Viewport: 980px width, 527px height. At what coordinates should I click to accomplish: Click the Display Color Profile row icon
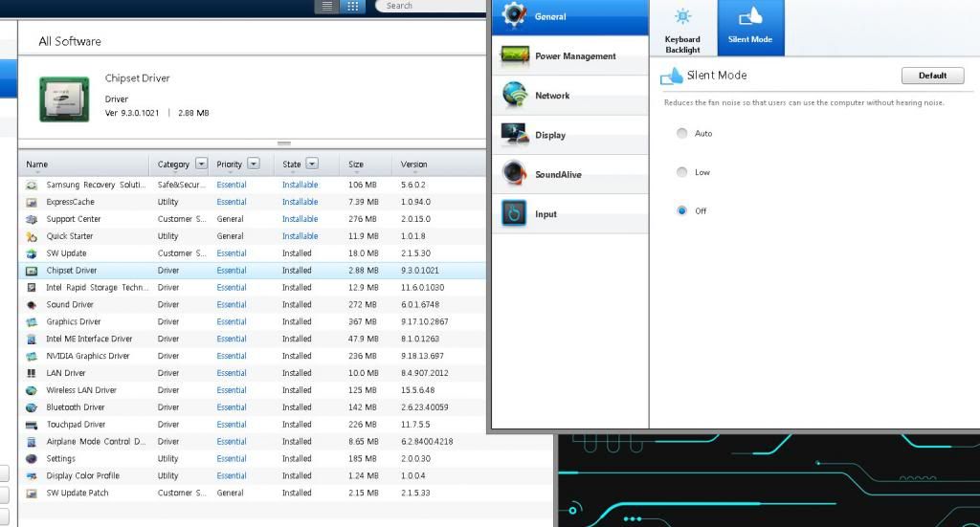click(x=32, y=475)
